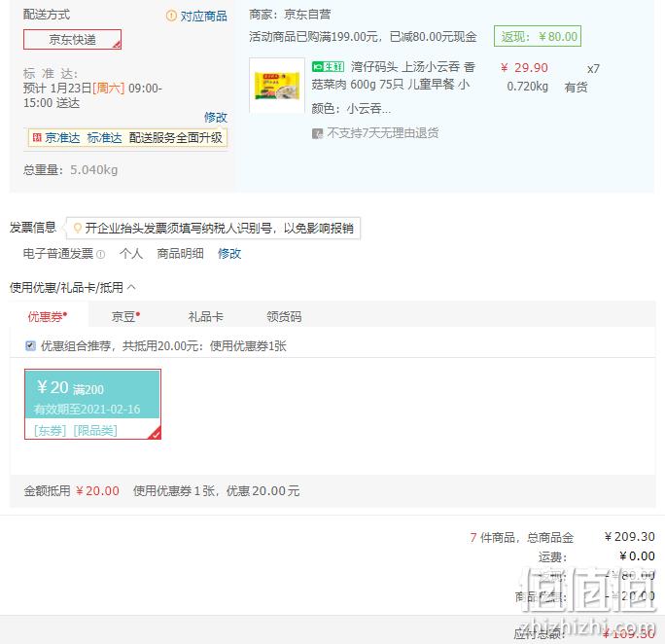Click the no-return icon beside 不支持7天无理由退货
The width and height of the screenshot is (665, 644).
(317, 133)
